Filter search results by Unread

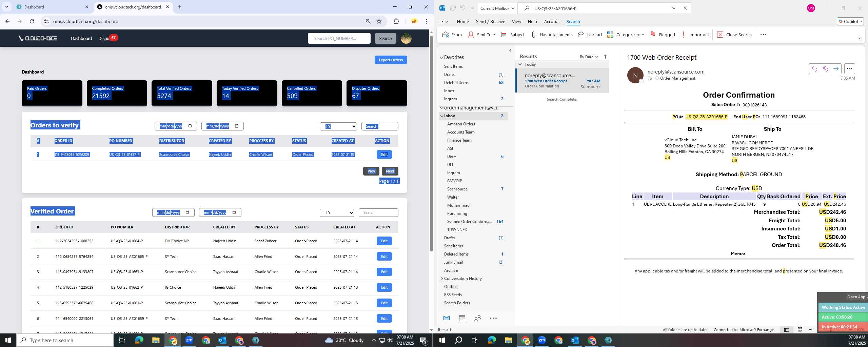point(590,35)
